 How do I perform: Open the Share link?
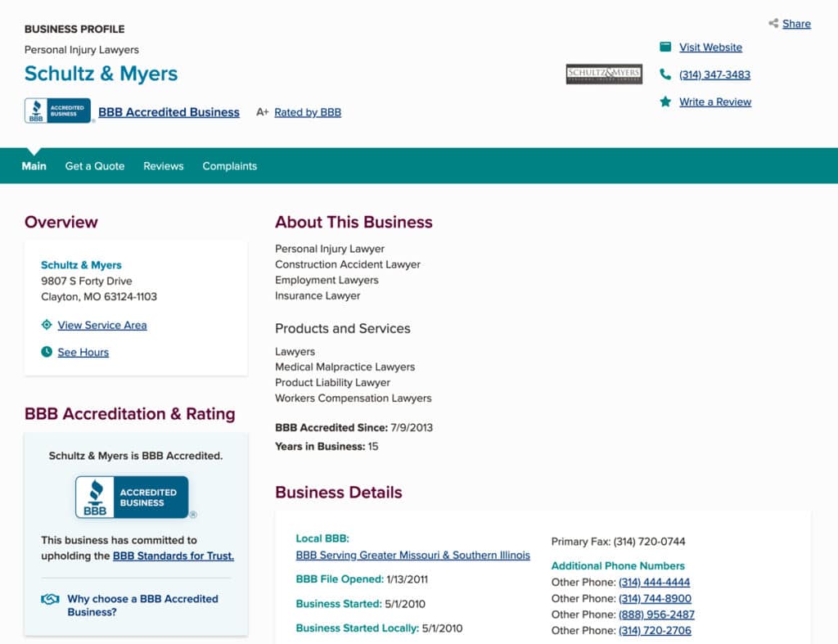(796, 24)
